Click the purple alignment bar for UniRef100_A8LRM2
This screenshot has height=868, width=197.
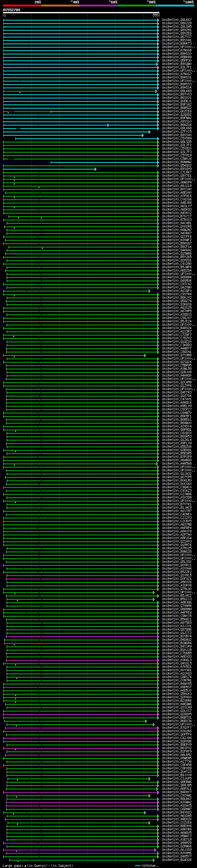(x=82, y=755)
